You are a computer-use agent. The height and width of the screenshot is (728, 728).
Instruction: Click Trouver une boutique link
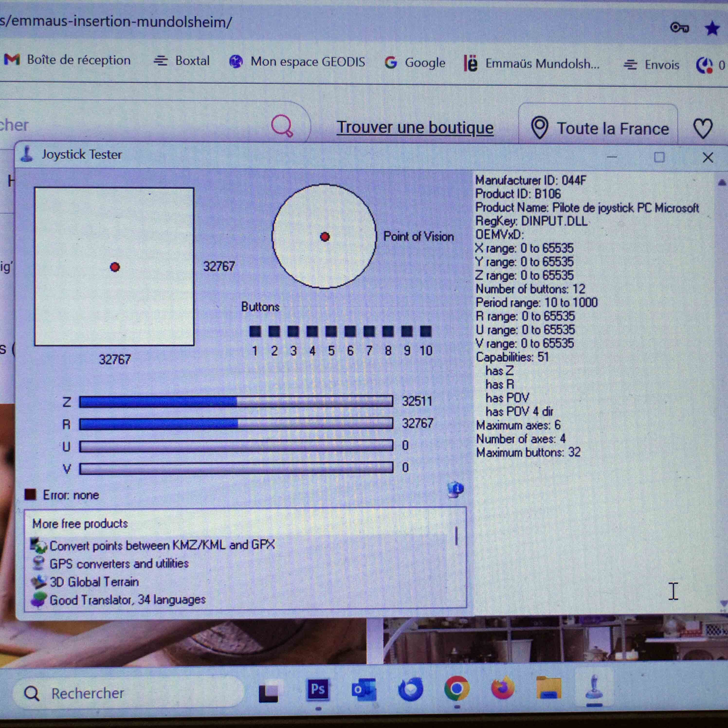point(415,127)
